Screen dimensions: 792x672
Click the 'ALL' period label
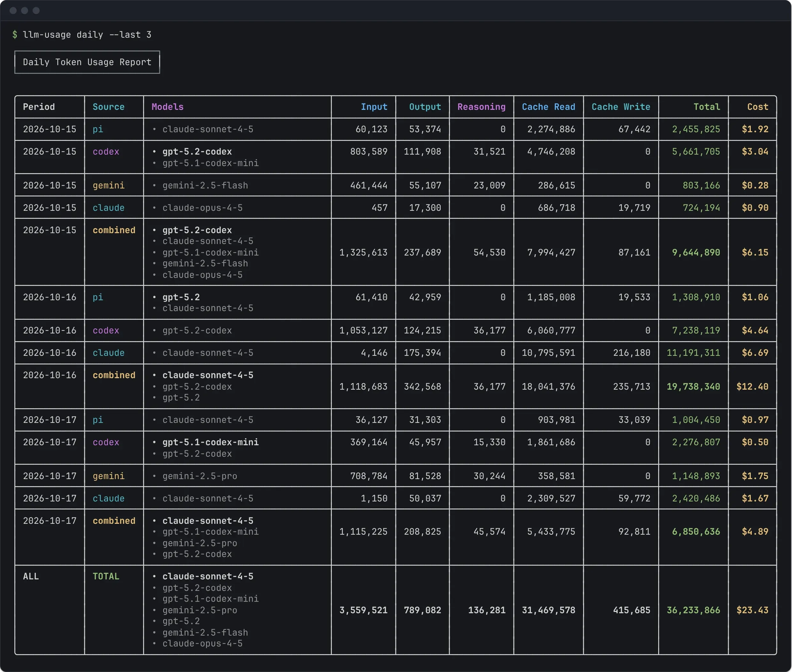[x=31, y=577]
